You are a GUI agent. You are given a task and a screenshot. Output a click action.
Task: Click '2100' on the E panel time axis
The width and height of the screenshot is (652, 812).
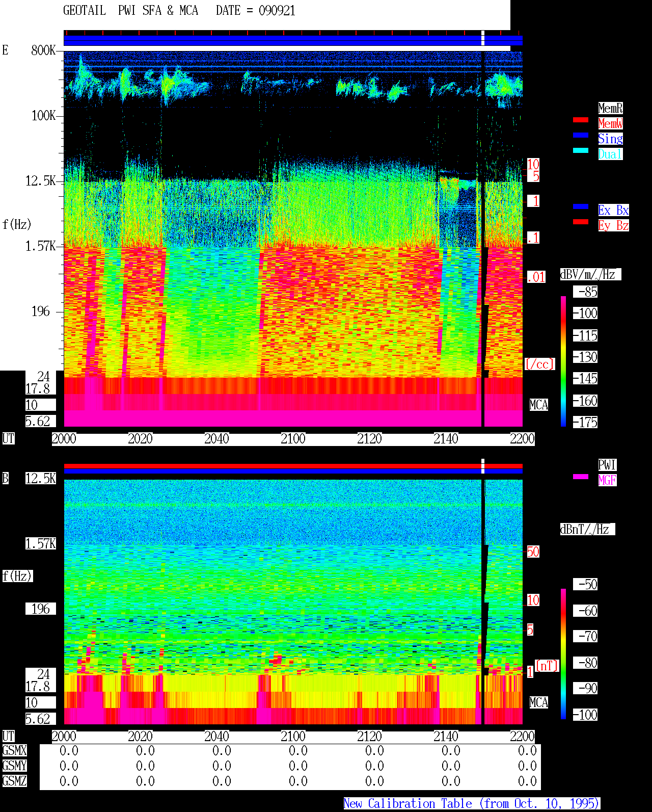point(293,438)
